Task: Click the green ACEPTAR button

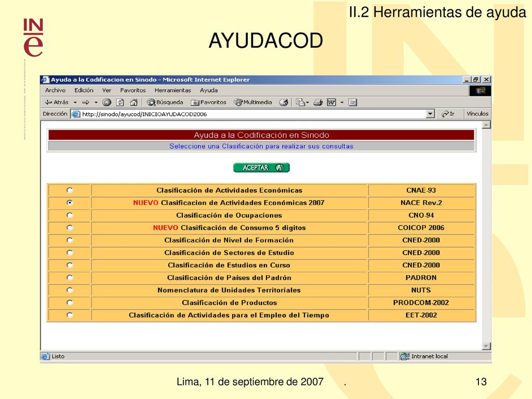Action: click(261, 168)
